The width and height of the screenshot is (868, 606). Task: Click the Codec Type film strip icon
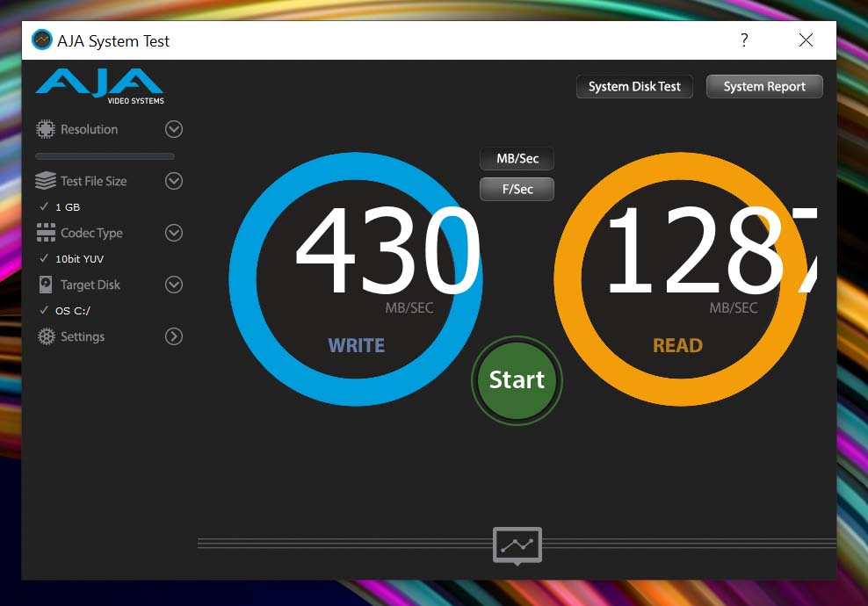pos(46,233)
